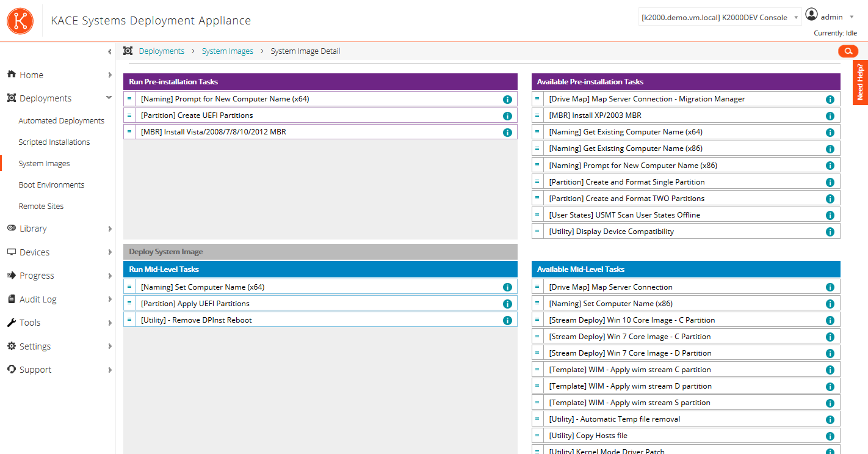This screenshot has height=454, width=868.
Task: Click info icon for Remove DPInst Reboot
Action: coord(507,321)
